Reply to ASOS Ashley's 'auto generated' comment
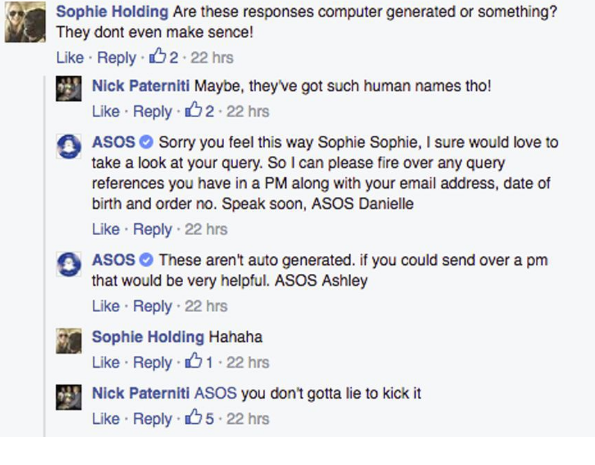Image resolution: width=595 pixels, height=465 pixels. click(153, 306)
